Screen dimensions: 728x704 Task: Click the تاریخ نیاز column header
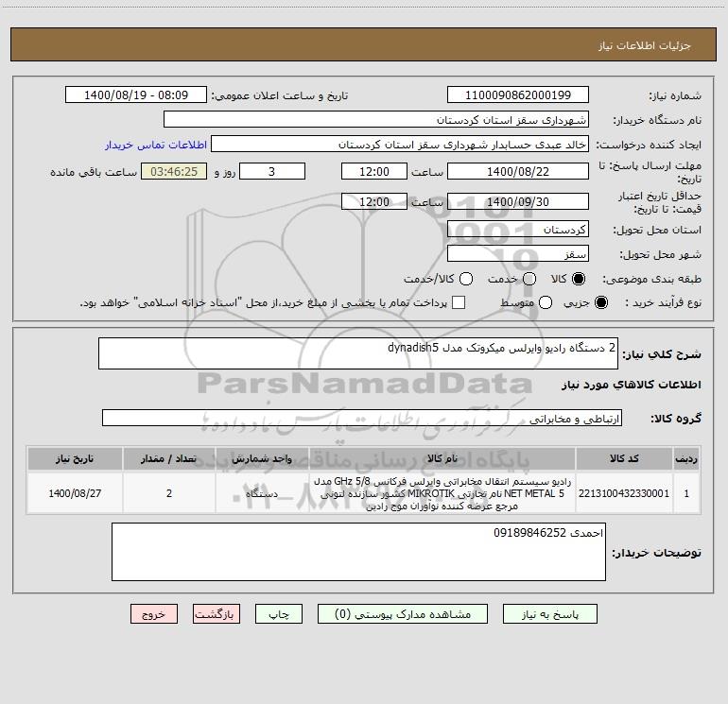click(x=75, y=458)
